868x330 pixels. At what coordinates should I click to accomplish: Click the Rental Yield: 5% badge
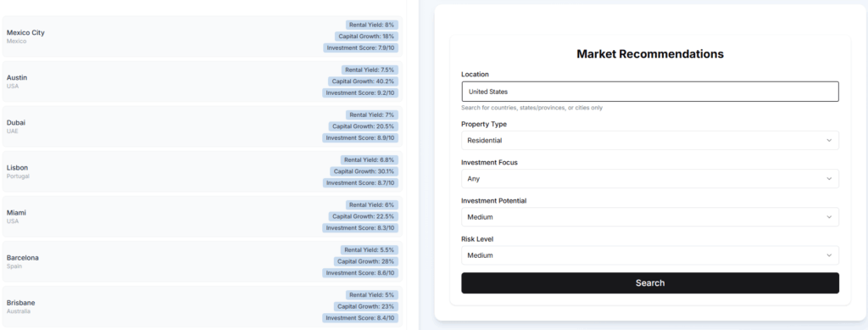[372, 295]
